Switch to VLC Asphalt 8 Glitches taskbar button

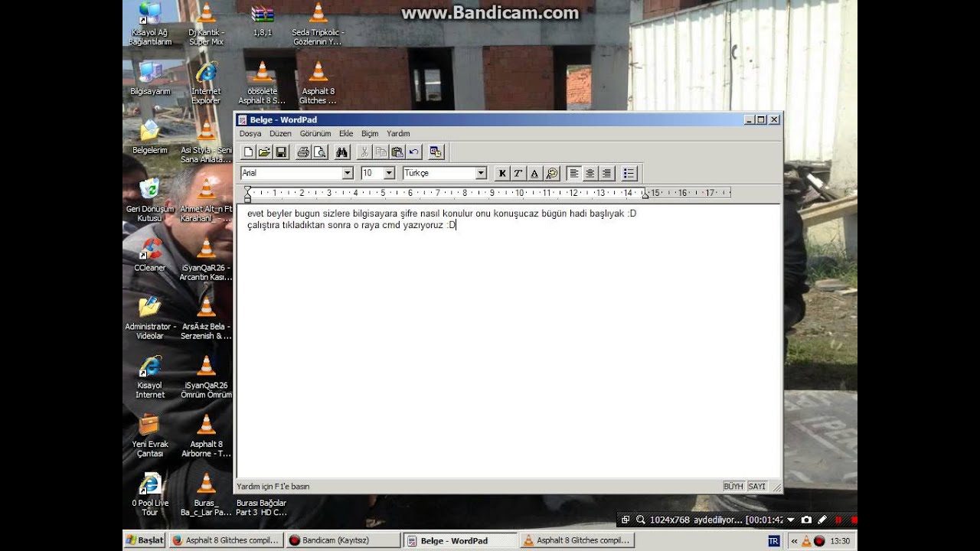577,540
